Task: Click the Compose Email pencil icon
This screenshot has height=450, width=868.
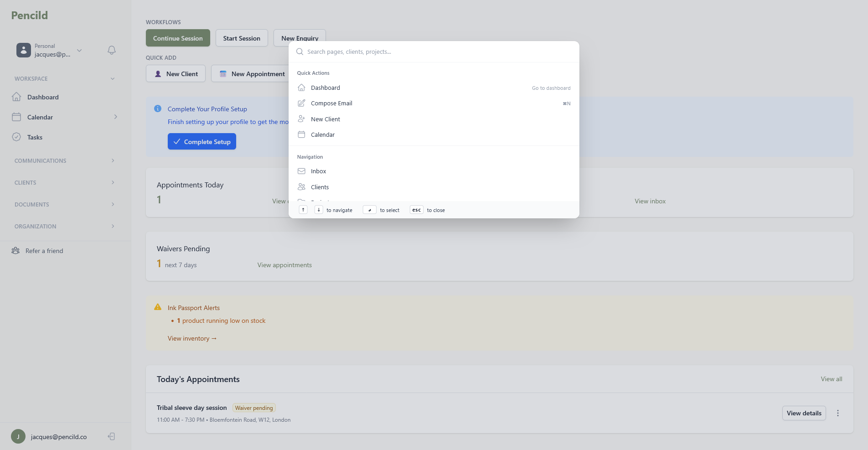Action: pos(301,103)
